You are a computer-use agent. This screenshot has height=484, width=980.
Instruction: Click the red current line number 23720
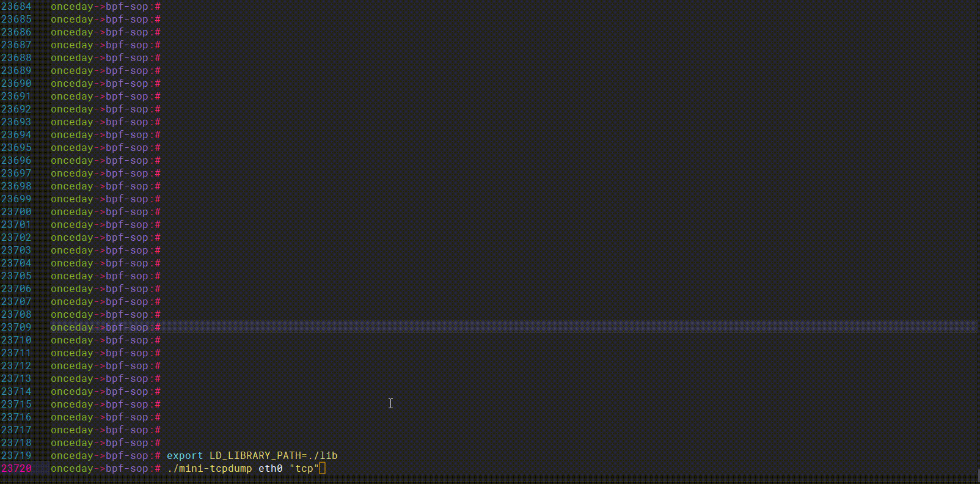(16, 469)
